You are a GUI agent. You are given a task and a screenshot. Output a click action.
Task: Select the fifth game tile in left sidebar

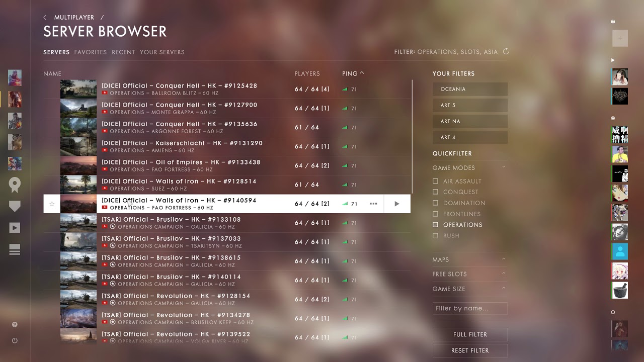tap(15, 163)
